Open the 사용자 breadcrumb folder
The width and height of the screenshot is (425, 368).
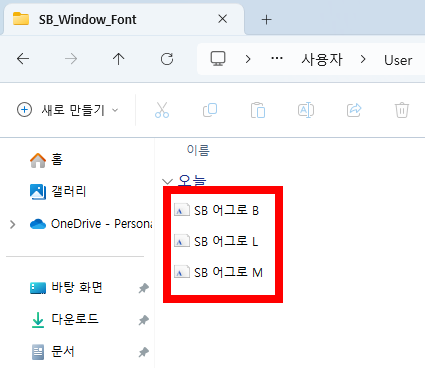(x=321, y=60)
